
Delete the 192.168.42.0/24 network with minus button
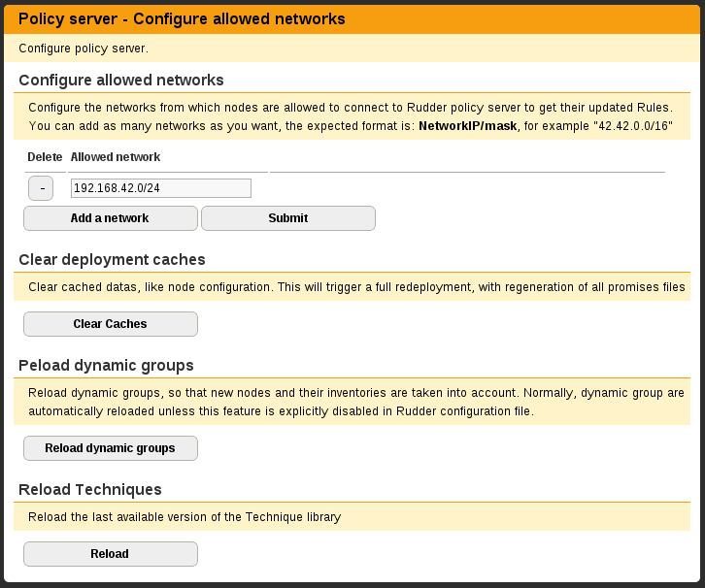41,188
